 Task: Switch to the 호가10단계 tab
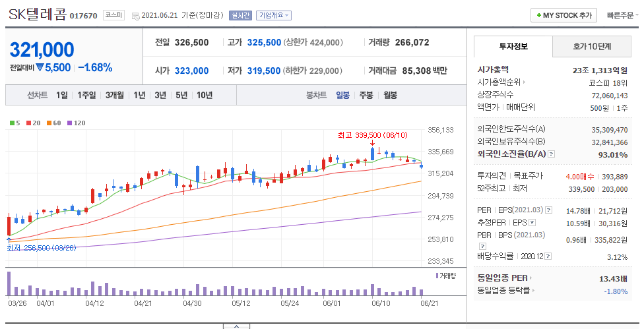click(592, 46)
